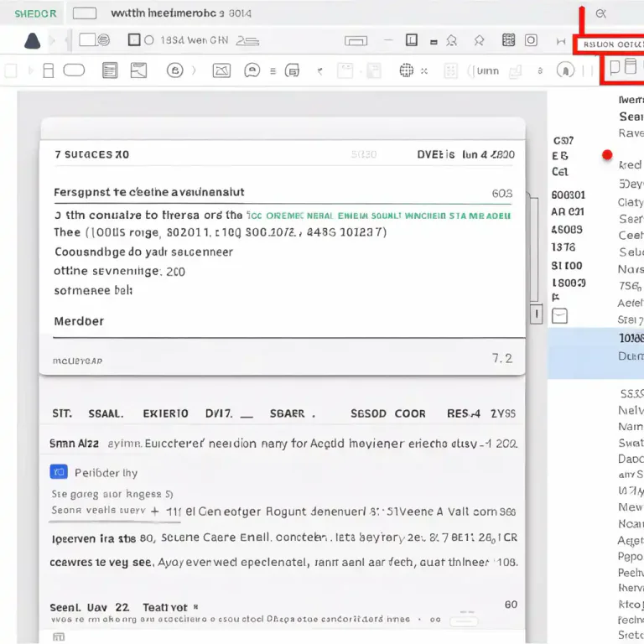Click the 'Seenl. Uav 22' text
The image size is (644, 644).
[x=90, y=607]
